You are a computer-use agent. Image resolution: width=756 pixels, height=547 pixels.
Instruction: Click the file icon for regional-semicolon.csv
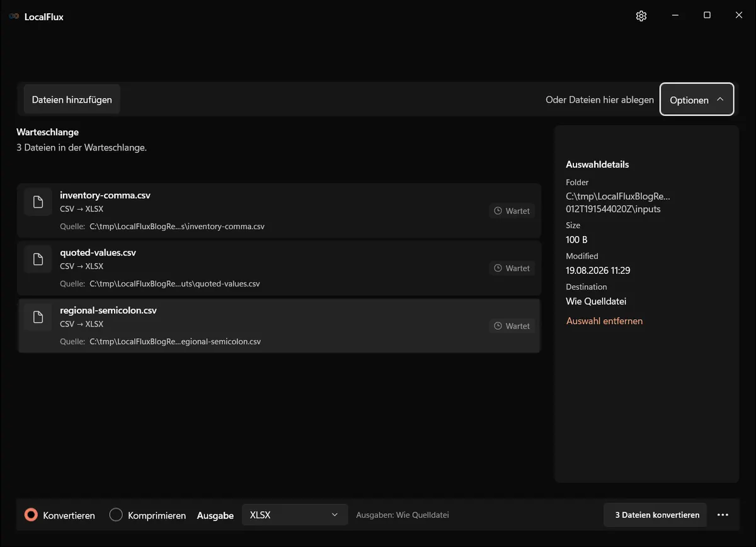[x=38, y=317]
